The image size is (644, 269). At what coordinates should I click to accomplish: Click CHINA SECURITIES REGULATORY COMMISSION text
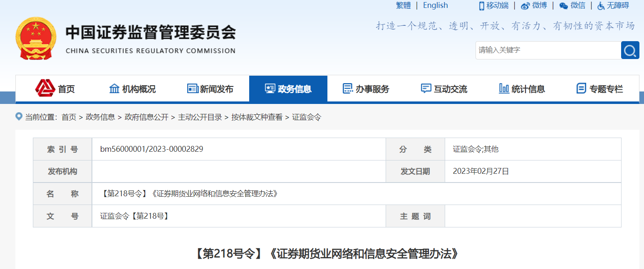point(151,51)
